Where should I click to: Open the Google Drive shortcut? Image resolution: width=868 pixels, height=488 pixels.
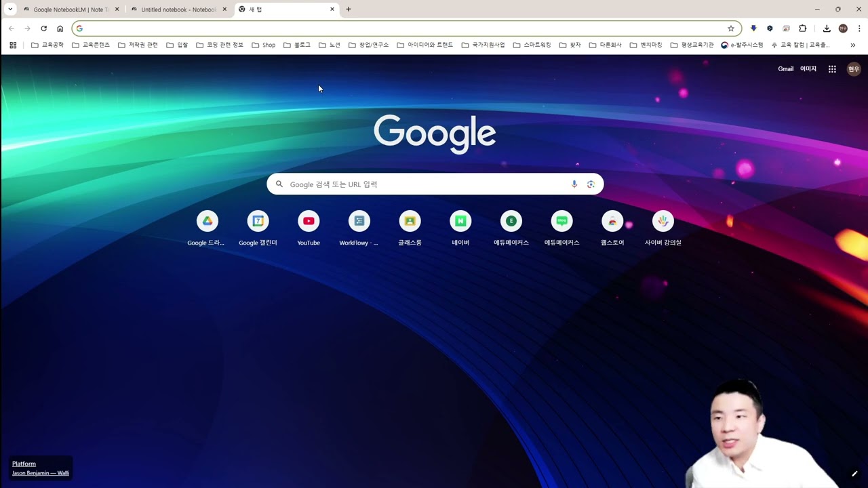(x=207, y=228)
